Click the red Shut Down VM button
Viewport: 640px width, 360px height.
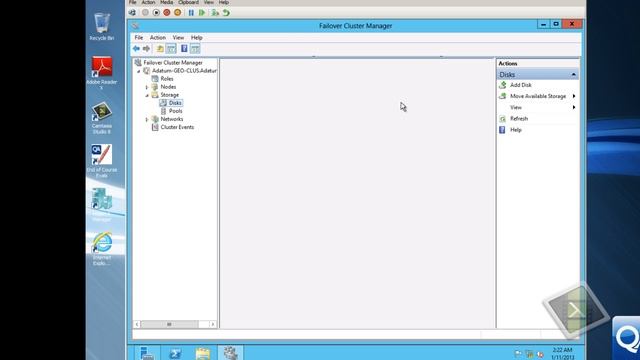167,13
